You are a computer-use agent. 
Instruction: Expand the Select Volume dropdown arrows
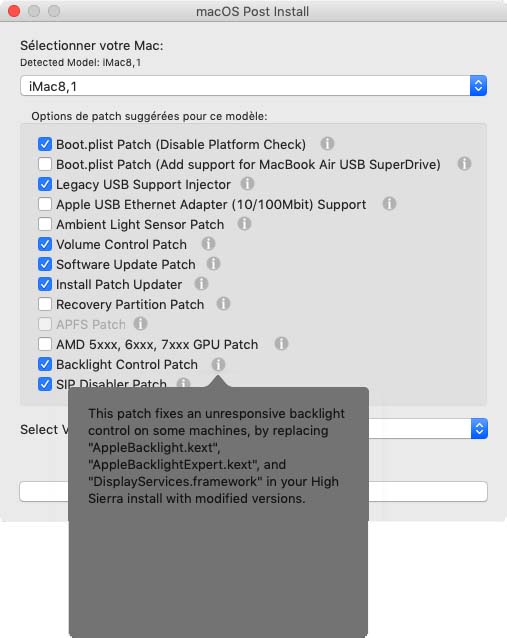click(x=479, y=428)
